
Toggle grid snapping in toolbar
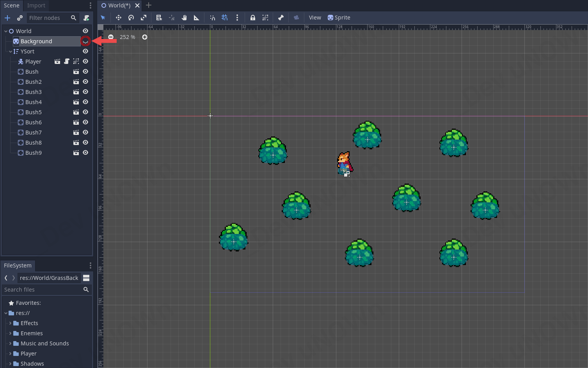225,18
